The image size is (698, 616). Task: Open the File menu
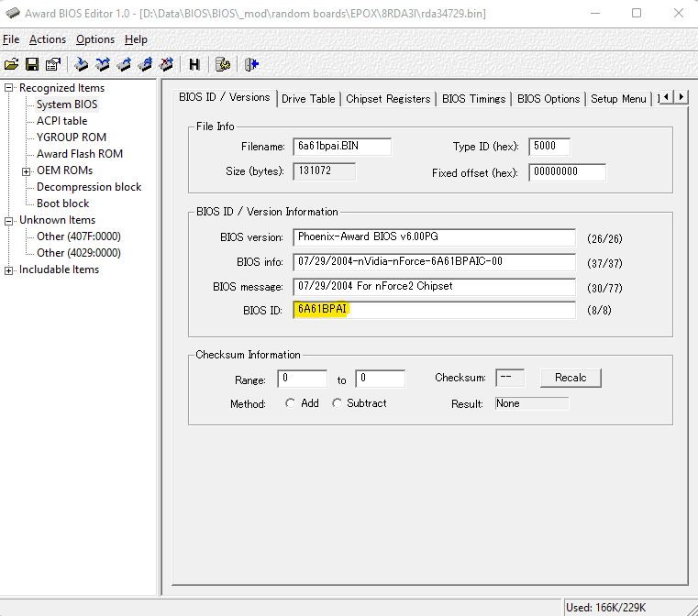tap(11, 39)
